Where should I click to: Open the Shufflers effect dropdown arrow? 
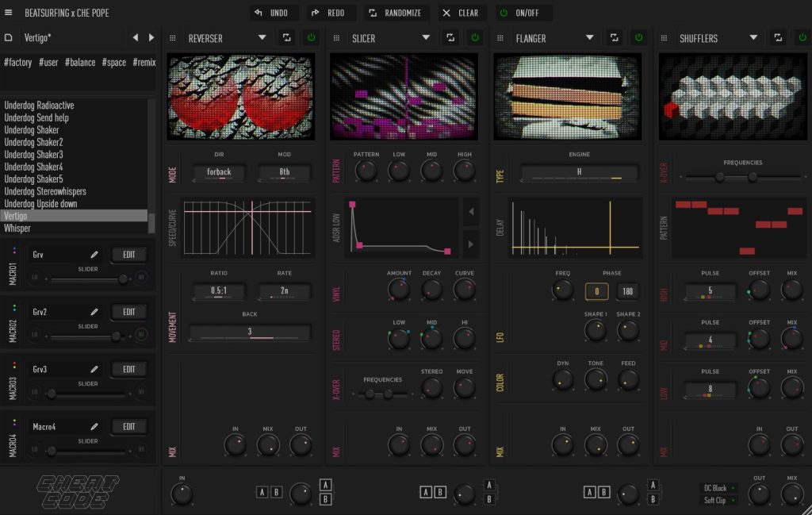coord(753,37)
